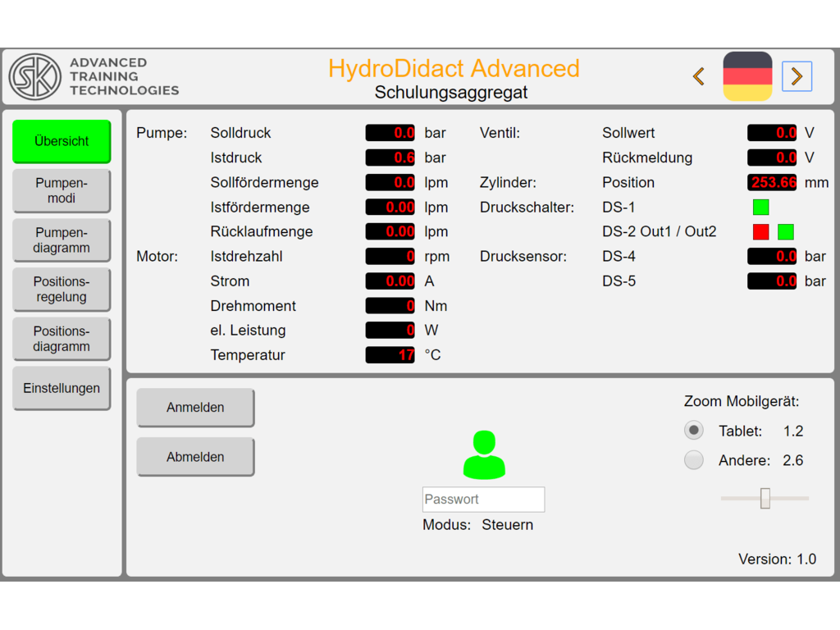Click the DS-2 Out1 red indicator
Image resolution: width=840 pixels, height=630 pixels.
click(760, 231)
